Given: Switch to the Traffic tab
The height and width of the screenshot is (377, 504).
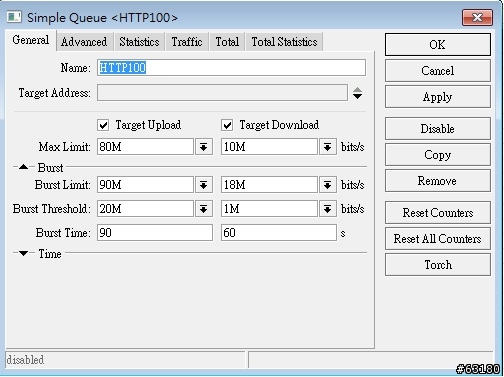Looking at the screenshot, I should point(187,42).
